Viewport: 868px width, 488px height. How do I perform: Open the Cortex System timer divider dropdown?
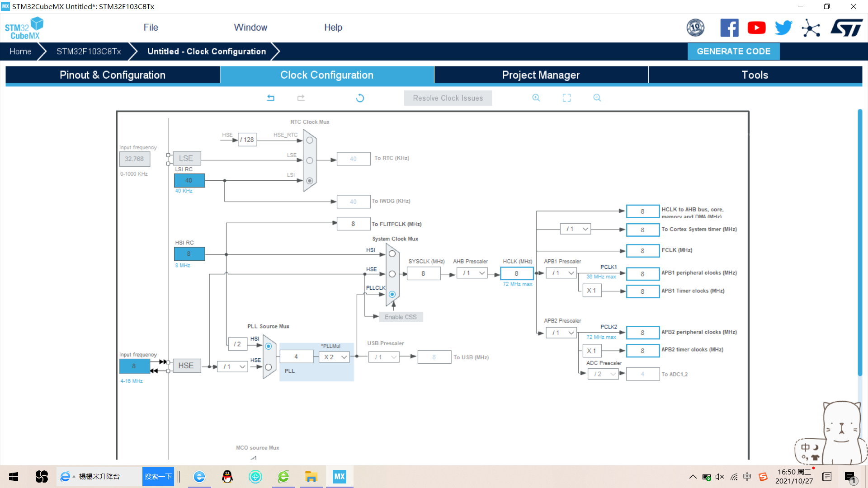click(x=576, y=229)
